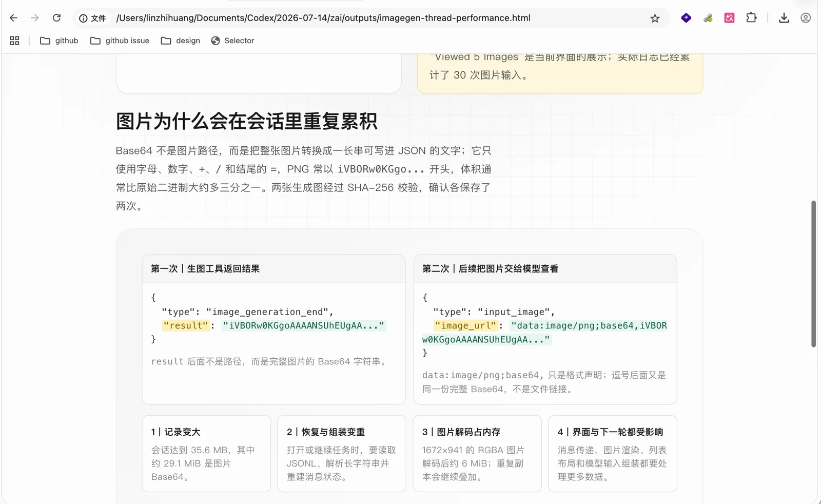
Task: Click the page vertical scrollbar thumb
Action: (x=813, y=274)
